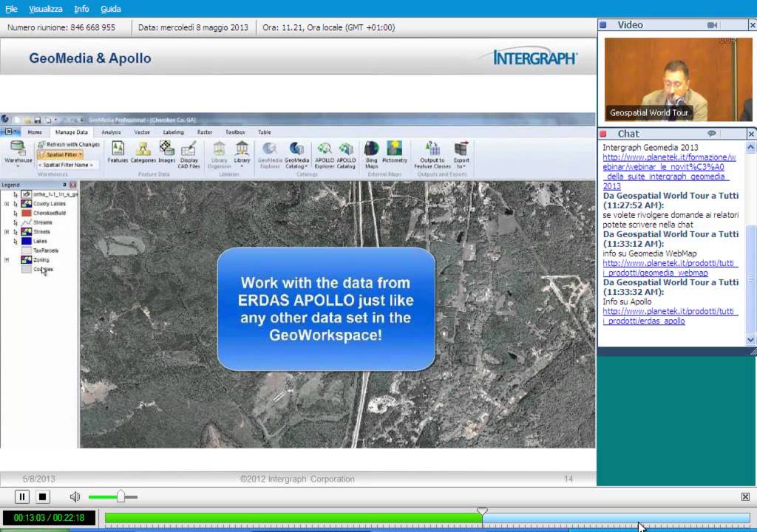
Task: Pin the Legend panel
Action: click(x=64, y=185)
